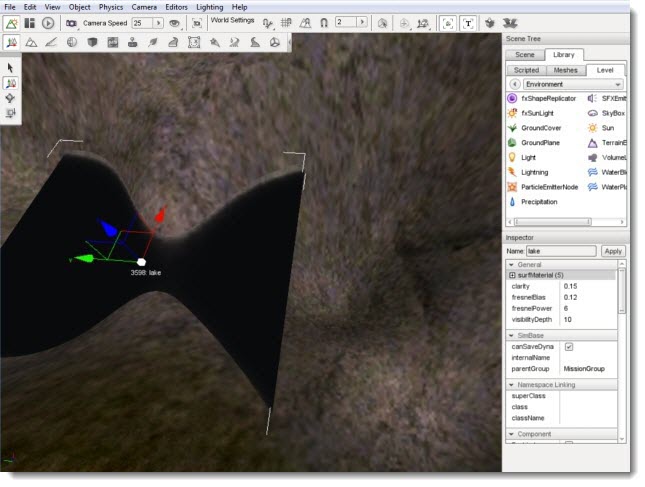This screenshot has height=487, width=645.
Task: Select the Particle Editor tool
Action: (x=214, y=42)
